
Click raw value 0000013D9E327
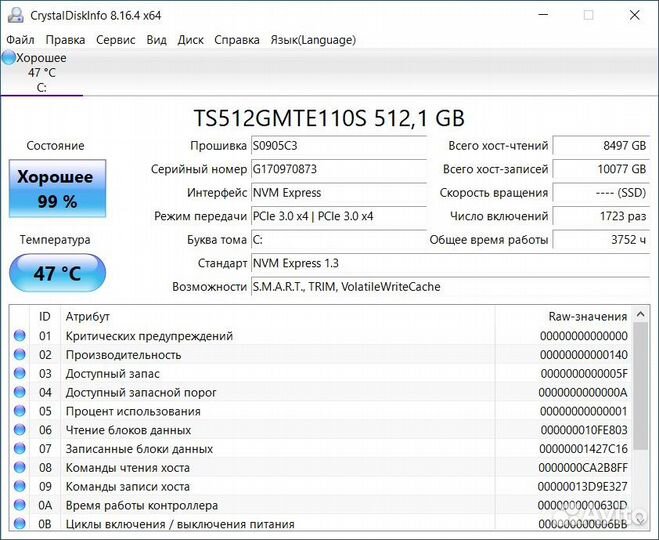point(583,487)
